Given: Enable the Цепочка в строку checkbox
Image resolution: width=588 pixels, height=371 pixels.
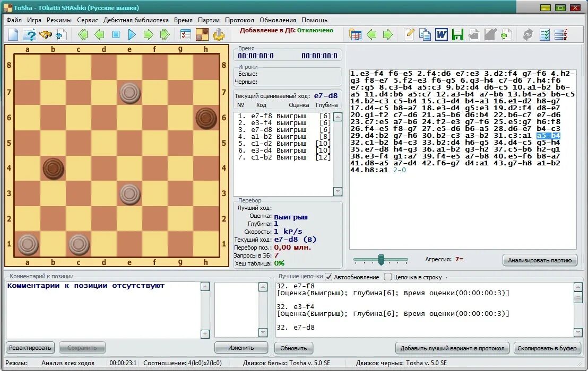Looking at the screenshot, I should pos(388,277).
